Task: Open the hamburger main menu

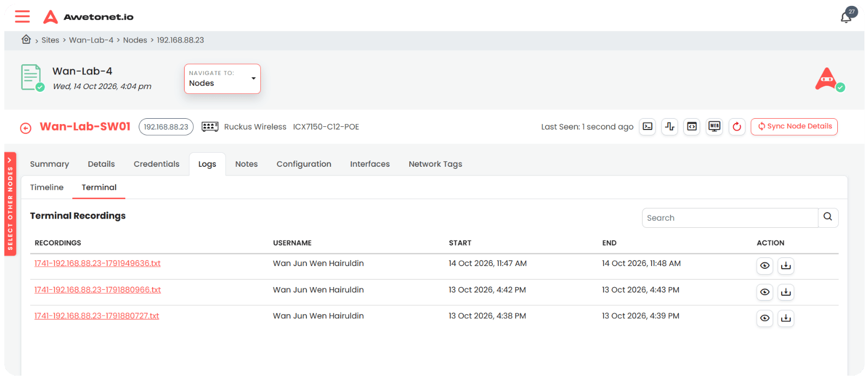Action: pyautogui.click(x=22, y=17)
